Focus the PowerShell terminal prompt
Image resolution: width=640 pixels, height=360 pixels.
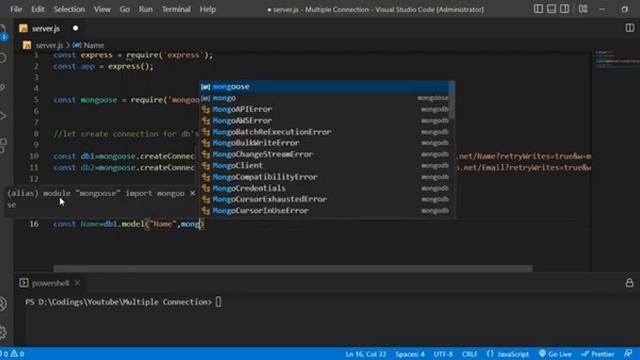(x=122, y=302)
